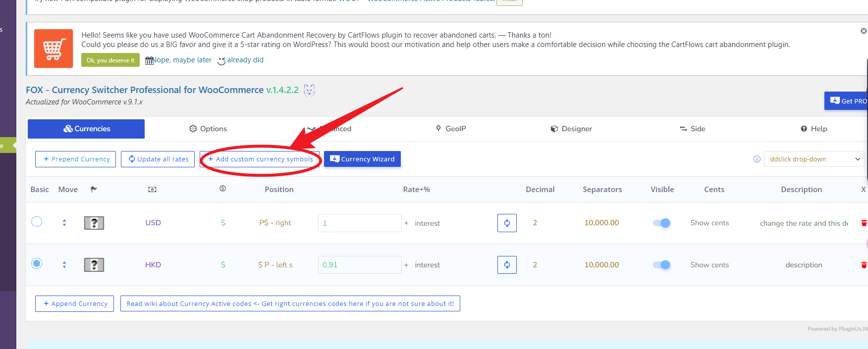Click the Get PRO button
The height and width of the screenshot is (349, 868).
point(846,100)
